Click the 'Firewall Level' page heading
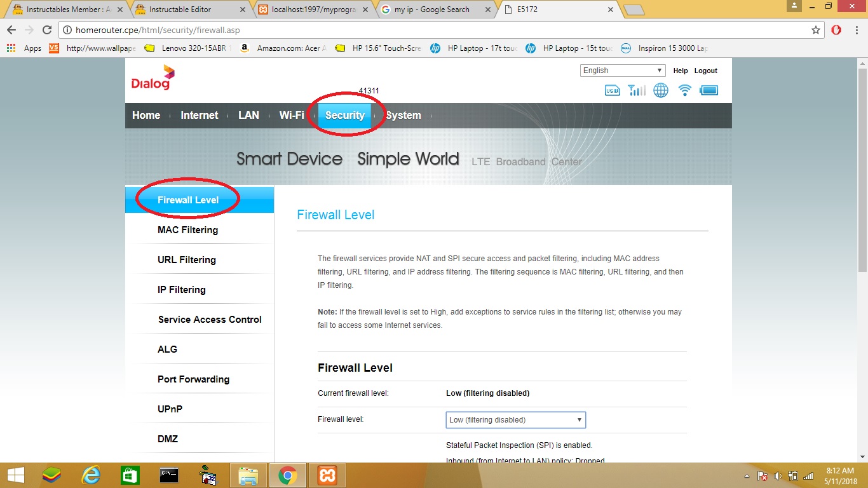This screenshot has height=488, width=868. tap(336, 215)
